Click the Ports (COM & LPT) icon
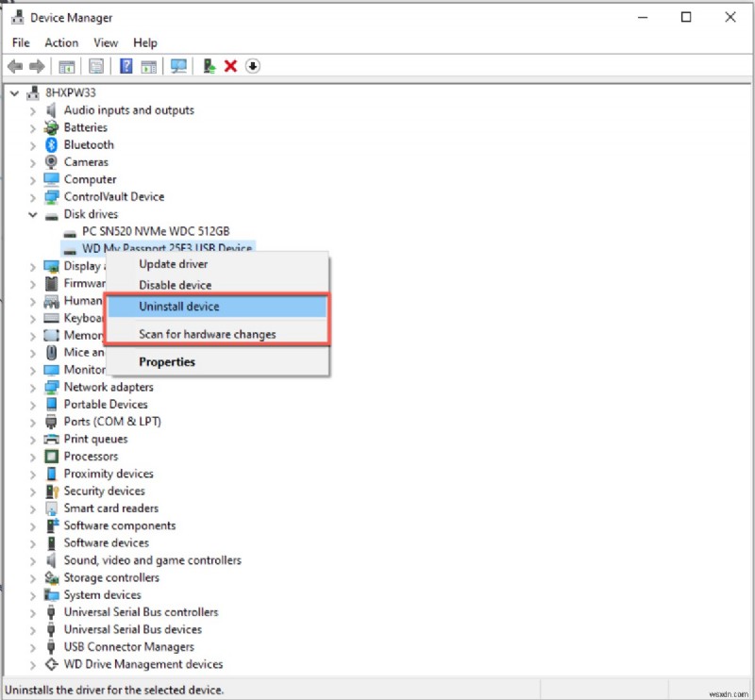This screenshot has height=700, width=755. (51, 422)
